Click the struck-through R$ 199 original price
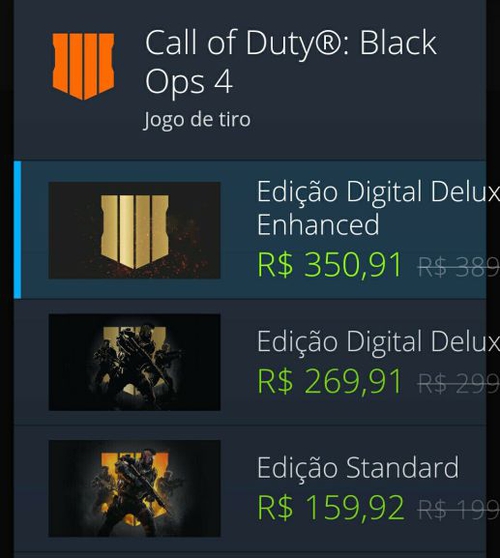Screen dimensions: 500x558 point(459,510)
